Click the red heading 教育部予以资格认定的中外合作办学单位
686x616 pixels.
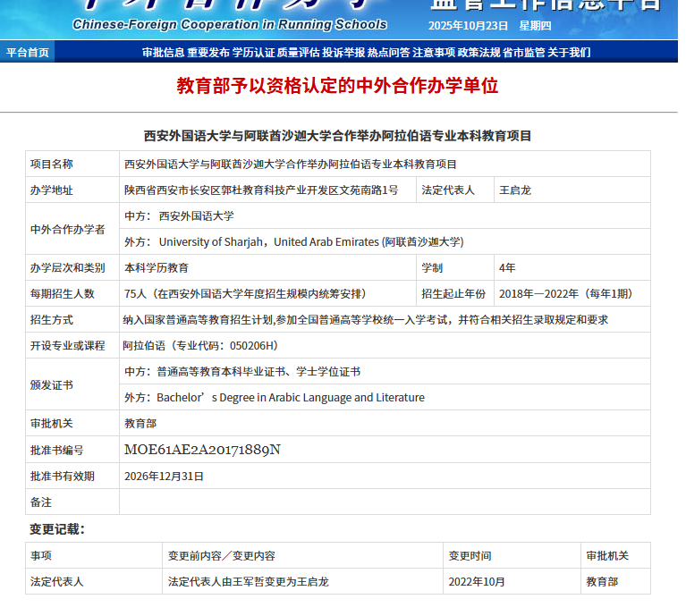click(x=337, y=86)
